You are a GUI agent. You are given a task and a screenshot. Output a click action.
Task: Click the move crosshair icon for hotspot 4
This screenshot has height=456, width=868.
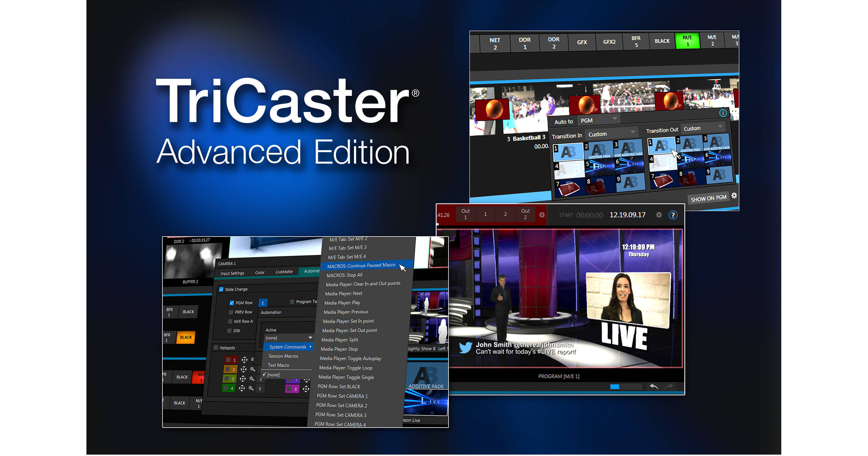[242, 388]
